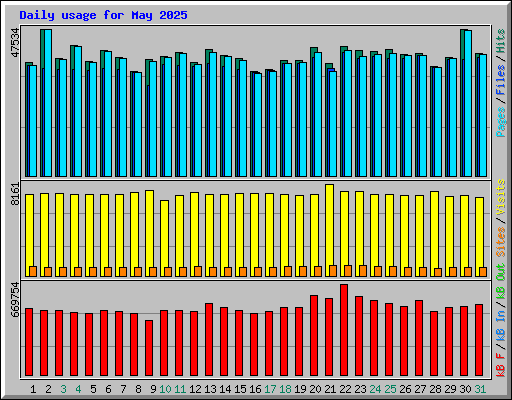
Task: Click the 'Hits' legend label
Action: pyautogui.click(x=501, y=41)
